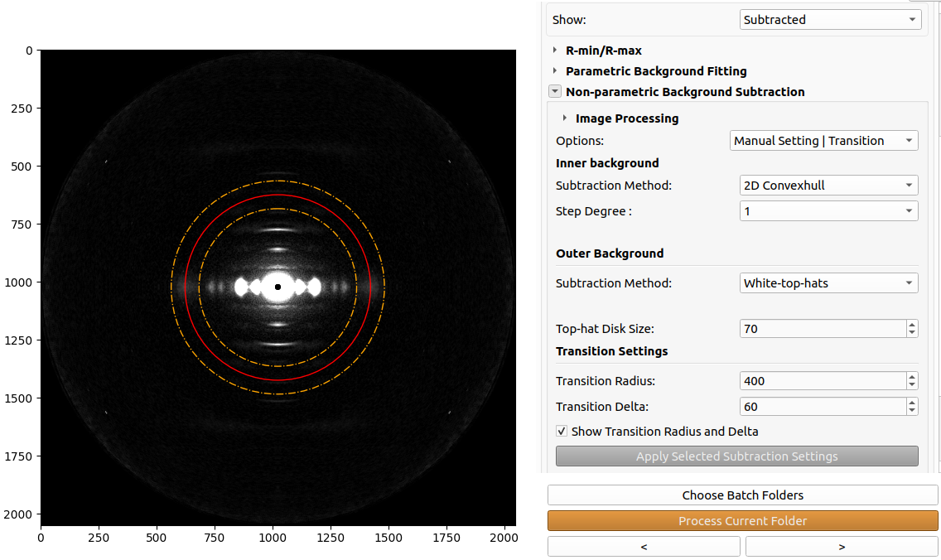Click the Transition Radius input field
Image resolution: width=941 pixels, height=560 pixels.
point(823,381)
